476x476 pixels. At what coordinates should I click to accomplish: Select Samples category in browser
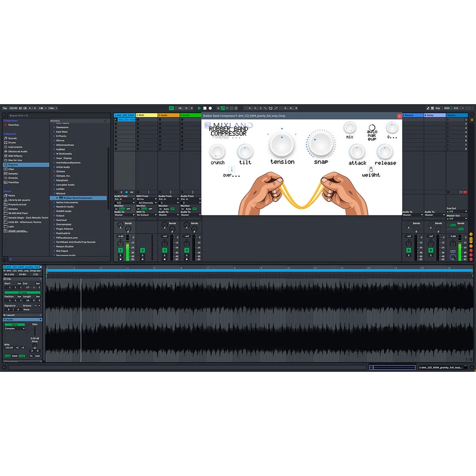(x=13, y=173)
